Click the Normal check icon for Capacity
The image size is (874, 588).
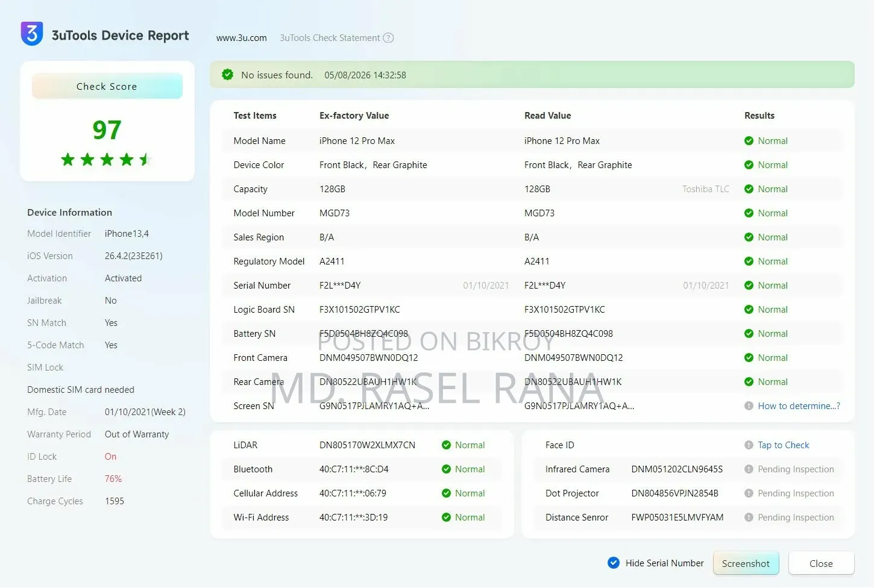(749, 189)
